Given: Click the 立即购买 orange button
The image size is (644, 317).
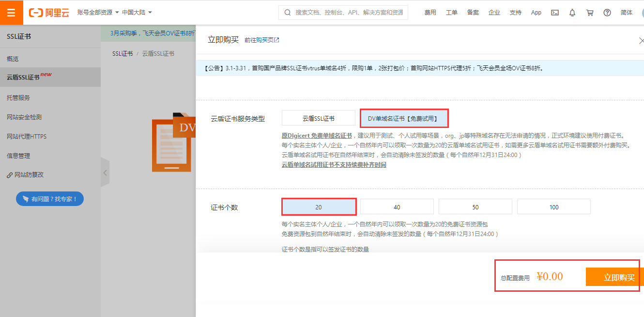Looking at the screenshot, I should [x=614, y=277].
